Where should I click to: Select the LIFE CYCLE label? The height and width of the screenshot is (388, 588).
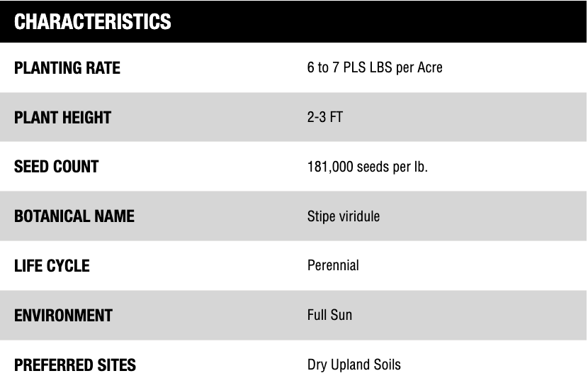click(x=52, y=266)
